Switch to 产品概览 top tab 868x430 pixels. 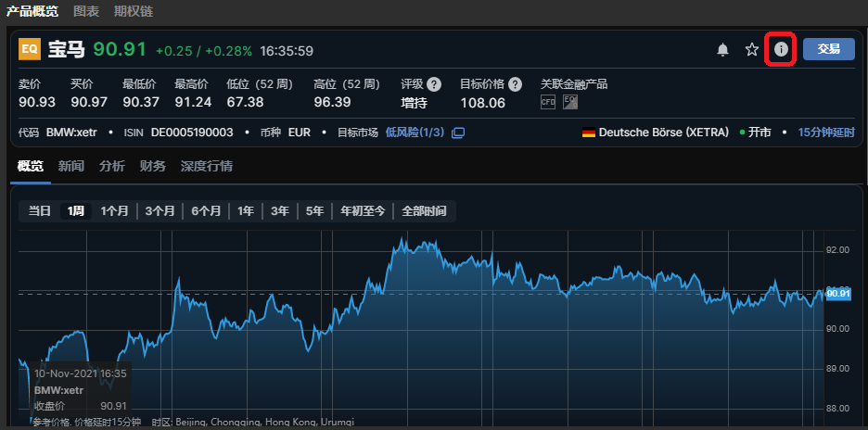tap(32, 11)
